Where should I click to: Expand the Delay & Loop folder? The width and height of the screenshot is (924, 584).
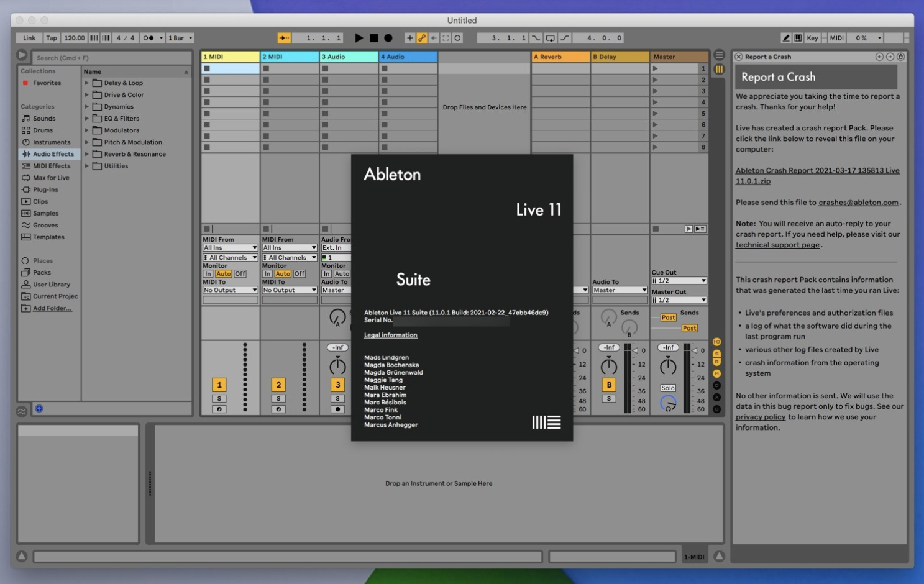click(x=86, y=83)
